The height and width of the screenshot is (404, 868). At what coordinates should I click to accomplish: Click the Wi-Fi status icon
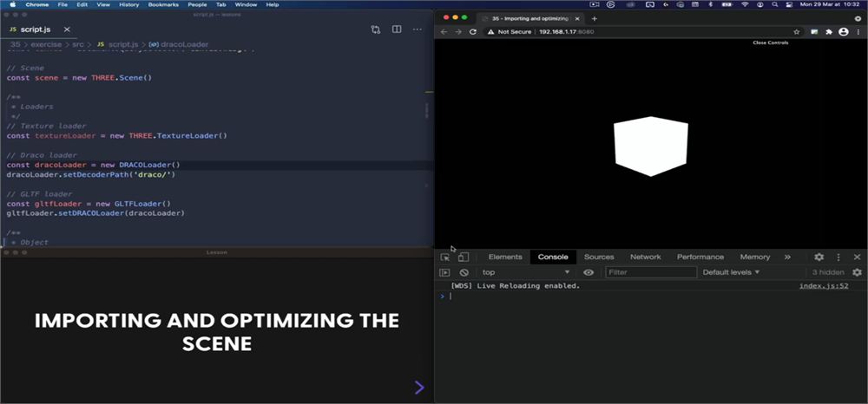745,4
